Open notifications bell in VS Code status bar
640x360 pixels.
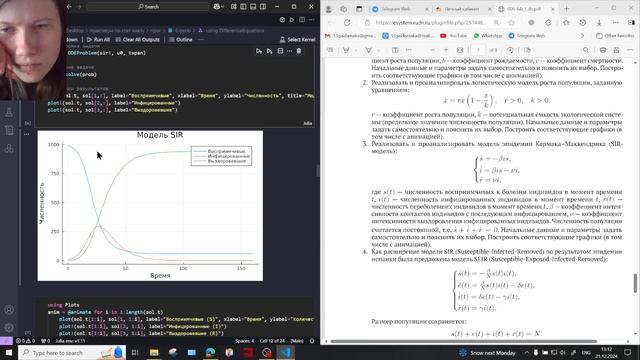312,341
